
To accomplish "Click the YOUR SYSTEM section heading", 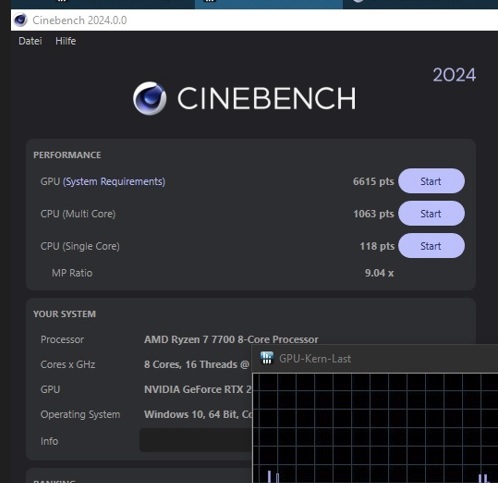I will [x=64, y=314].
